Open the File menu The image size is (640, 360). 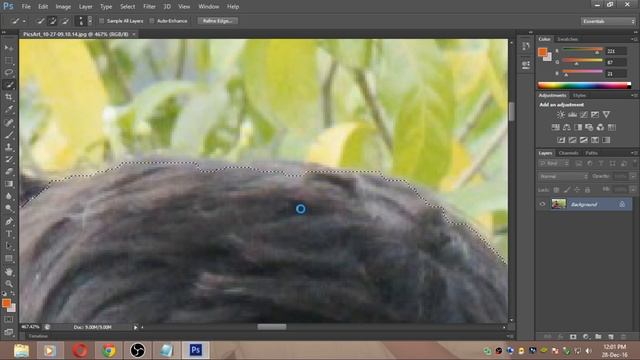[x=26, y=7]
